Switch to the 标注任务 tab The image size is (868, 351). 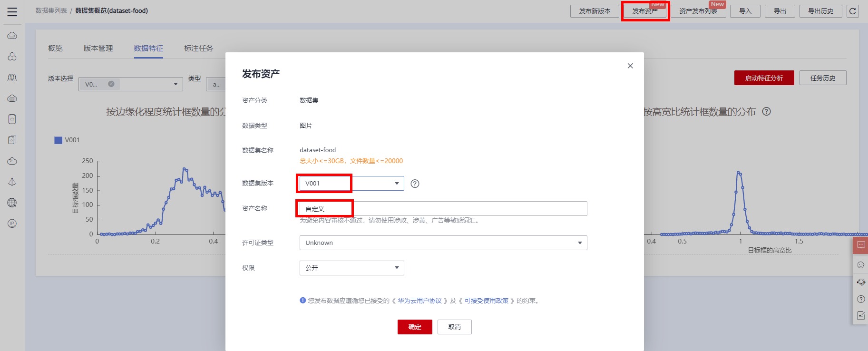[x=198, y=48]
